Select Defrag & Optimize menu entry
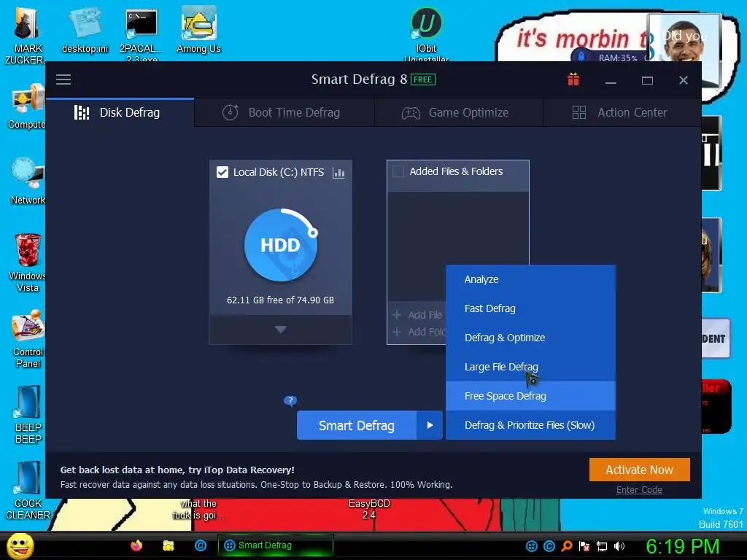 pyautogui.click(x=531, y=338)
